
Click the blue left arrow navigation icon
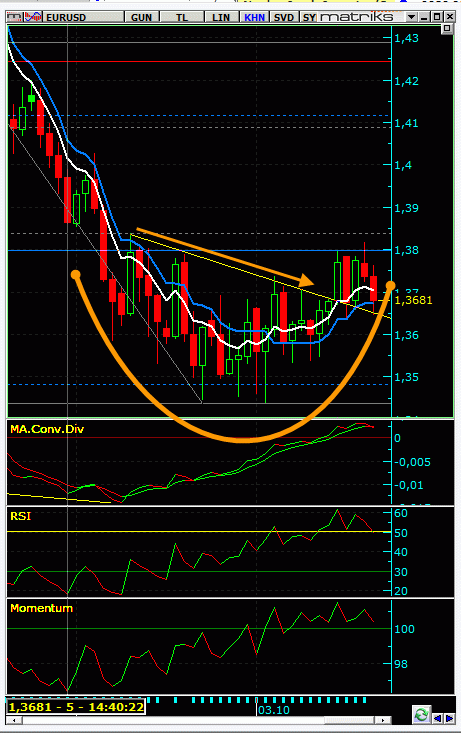coord(438,718)
